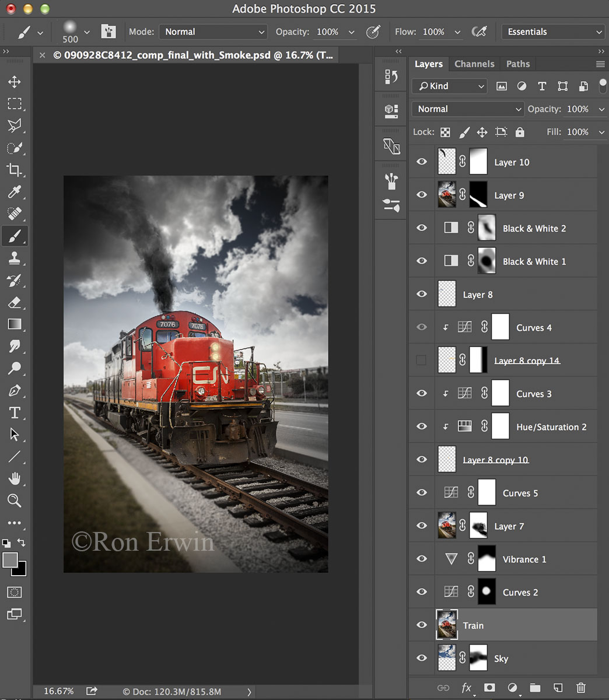Create new adjustment layer icon
This screenshot has height=700, width=609.
[x=512, y=688]
